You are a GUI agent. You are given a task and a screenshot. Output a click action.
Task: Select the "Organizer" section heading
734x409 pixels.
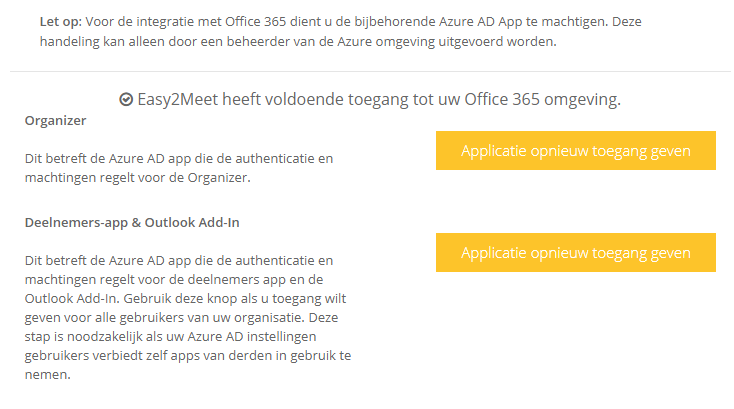55,121
